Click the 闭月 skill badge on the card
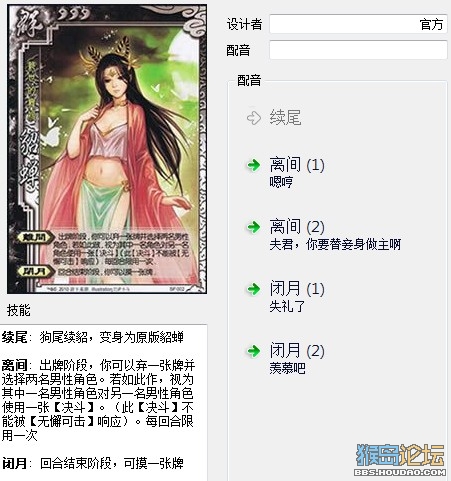Viewport: 451px width, 481px height. 36,272
